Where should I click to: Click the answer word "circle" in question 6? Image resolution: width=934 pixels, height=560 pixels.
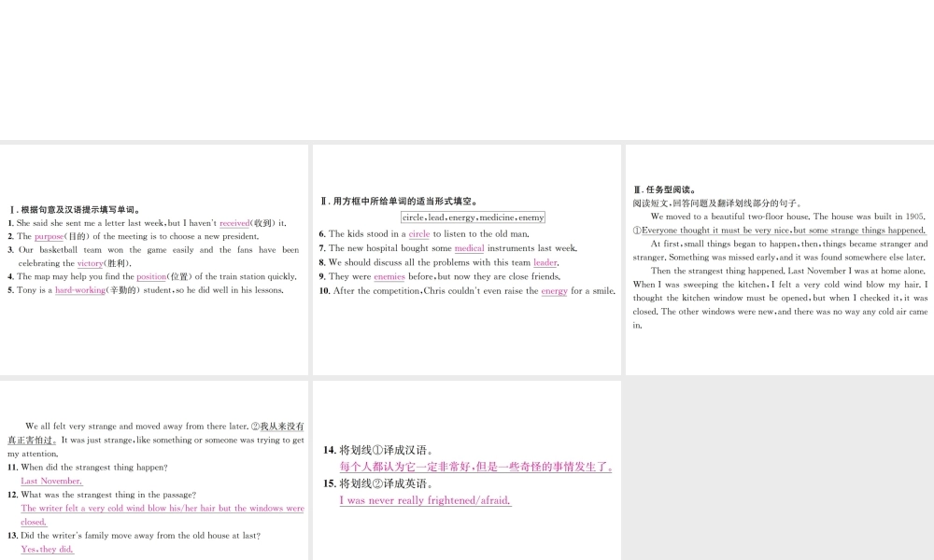click(x=419, y=234)
